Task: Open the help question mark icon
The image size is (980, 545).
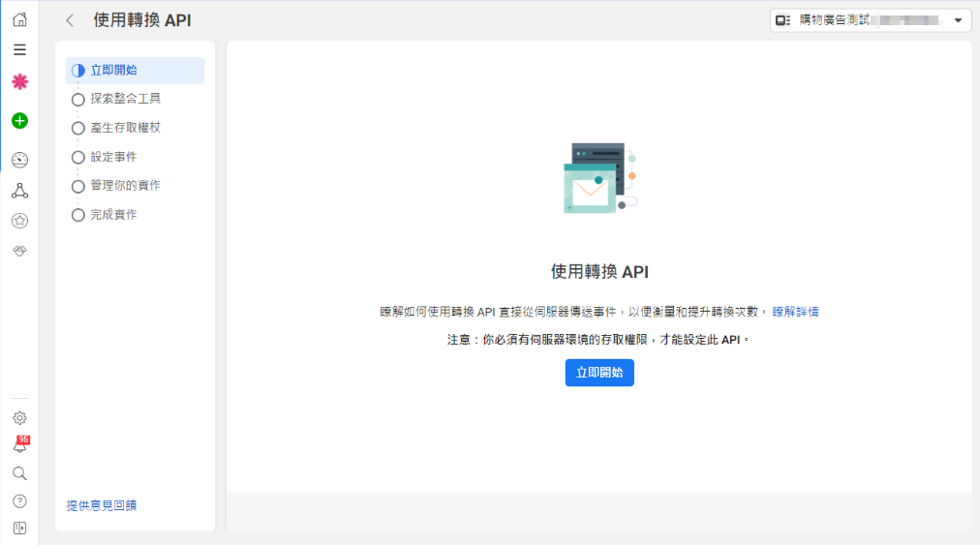Action: pos(19,501)
